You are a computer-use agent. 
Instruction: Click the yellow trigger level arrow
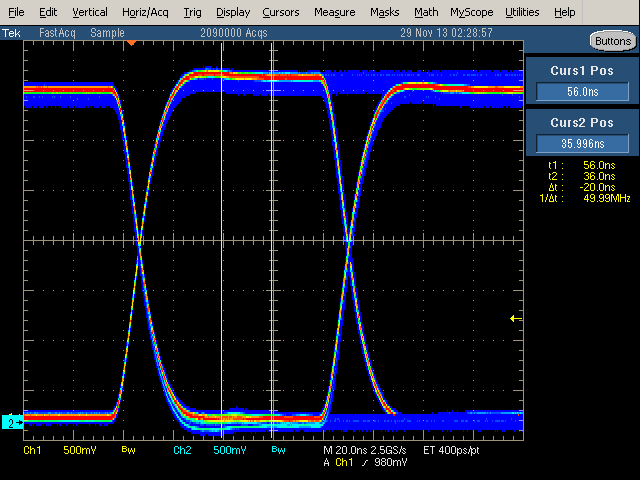(x=516, y=318)
